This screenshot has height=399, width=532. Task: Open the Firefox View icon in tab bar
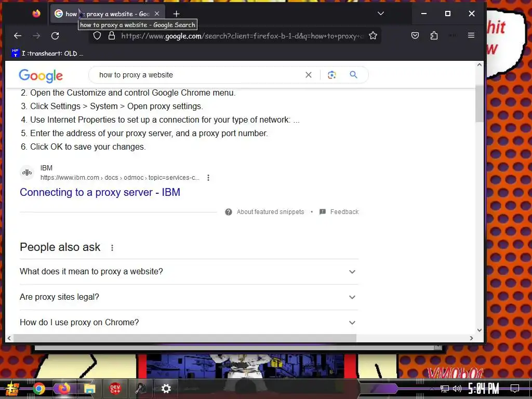pos(36,14)
